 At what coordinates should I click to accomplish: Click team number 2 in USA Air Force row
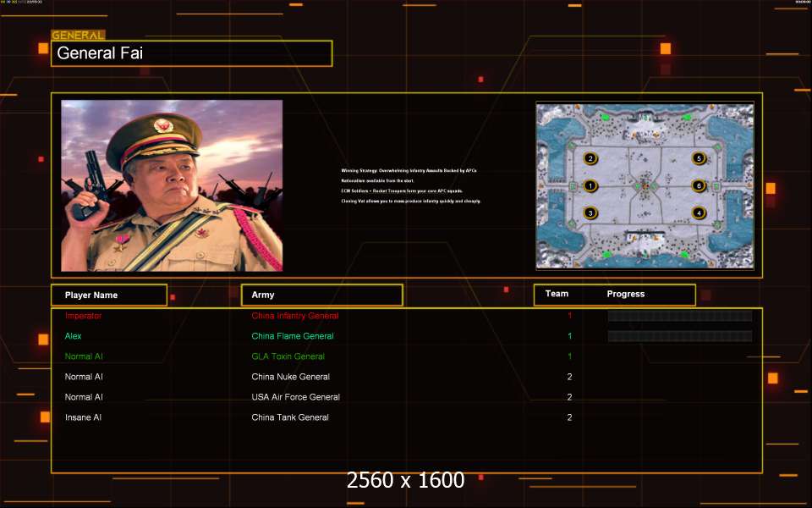pos(569,397)
